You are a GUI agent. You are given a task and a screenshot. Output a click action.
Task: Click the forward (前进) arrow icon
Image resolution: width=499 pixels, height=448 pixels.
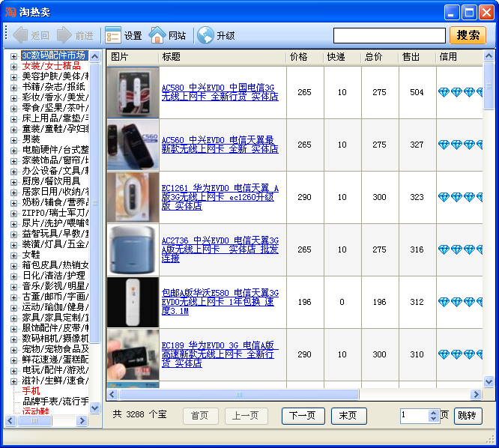[x=64, y=35]
